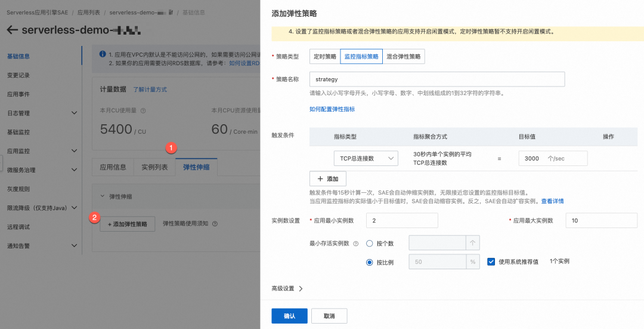Click the 1个实例 recommended value text

[559, 261]
